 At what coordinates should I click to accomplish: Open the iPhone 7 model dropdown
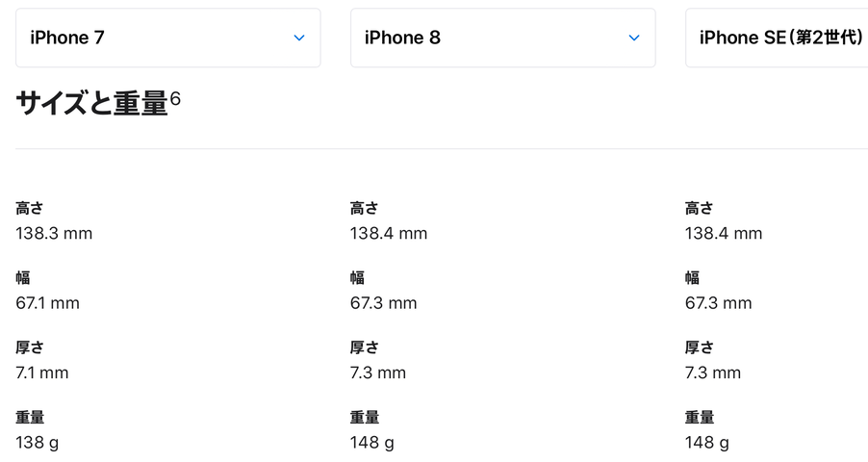pyautogui.click(x=168, y=38)
